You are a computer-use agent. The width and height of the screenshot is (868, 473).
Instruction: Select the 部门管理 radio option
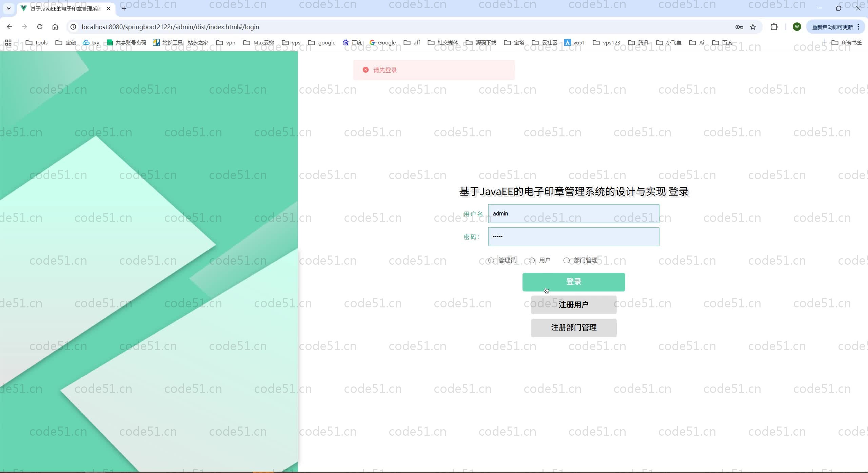(x=566, y=260)
